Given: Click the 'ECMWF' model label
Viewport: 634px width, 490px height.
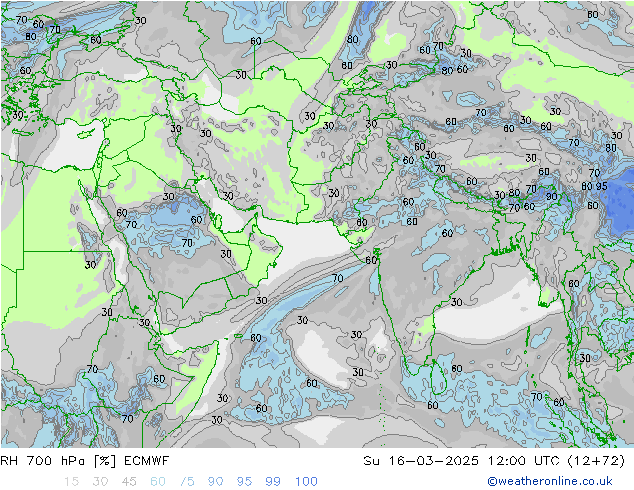Looking at the screenshot, I should [147, 461].
